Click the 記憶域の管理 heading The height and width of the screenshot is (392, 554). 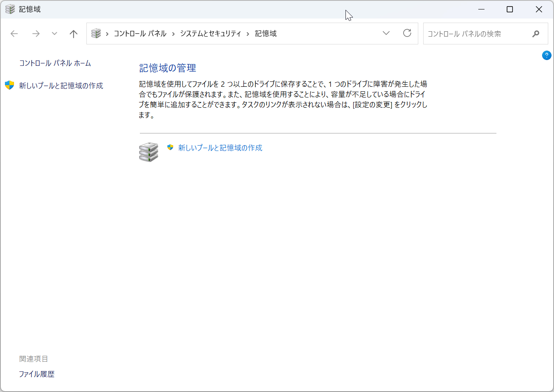(x=167, y=68)
